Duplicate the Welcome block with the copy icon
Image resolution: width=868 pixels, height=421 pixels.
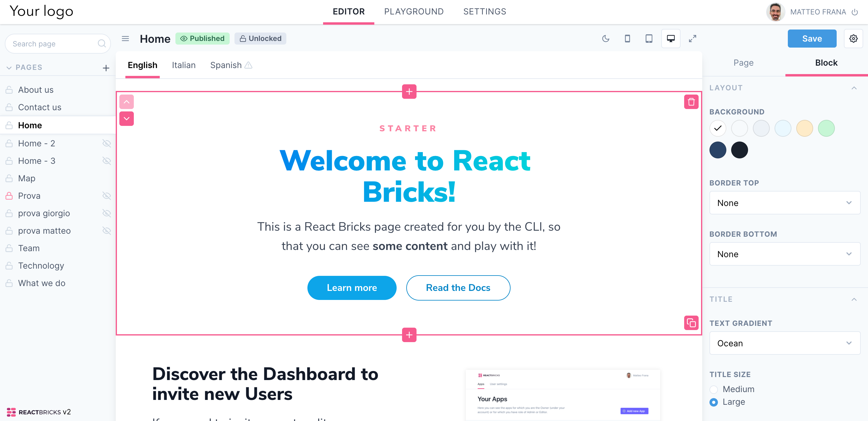691,323
